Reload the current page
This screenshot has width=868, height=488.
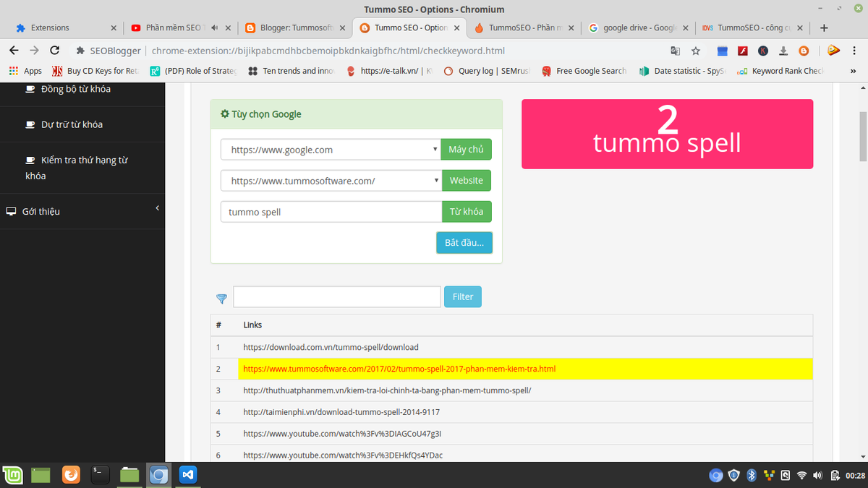coord(54,51)
